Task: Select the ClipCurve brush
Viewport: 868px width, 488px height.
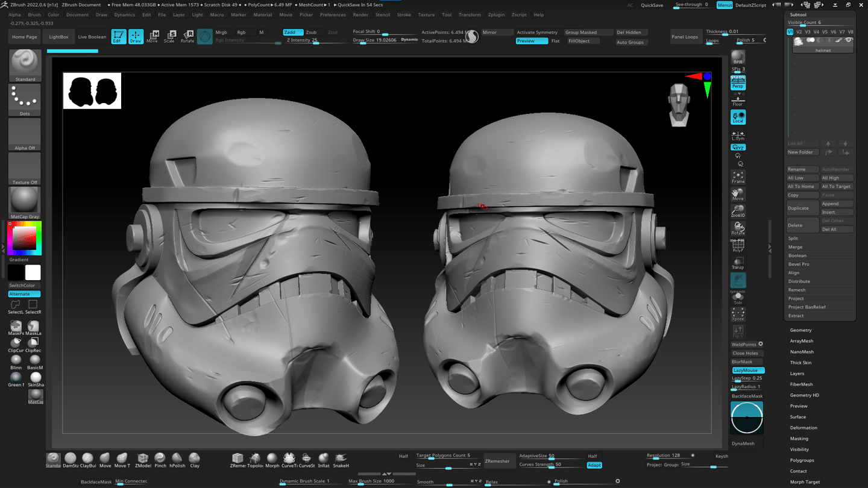Action: point(16,345)
